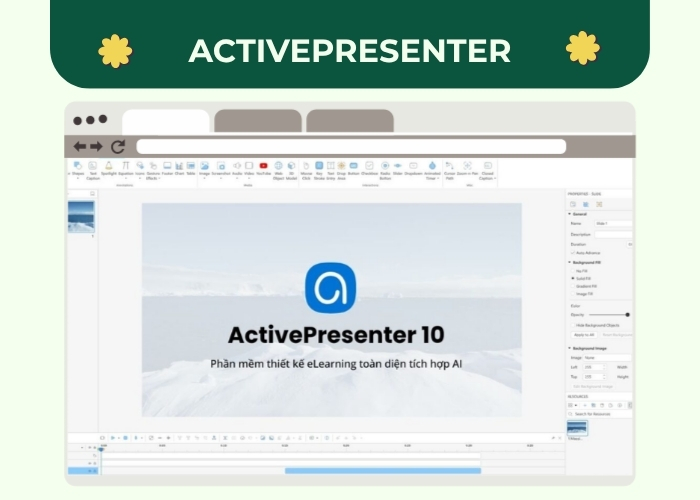The width and height of the screenshot is (700, 500).
Task: Select the image thumbnail in Resources
Action: pyautogui.click(x=577, y=428)
